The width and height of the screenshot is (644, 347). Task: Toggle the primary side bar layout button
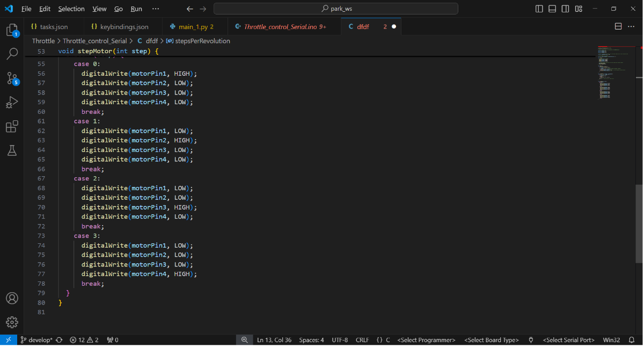click(539, 9)
